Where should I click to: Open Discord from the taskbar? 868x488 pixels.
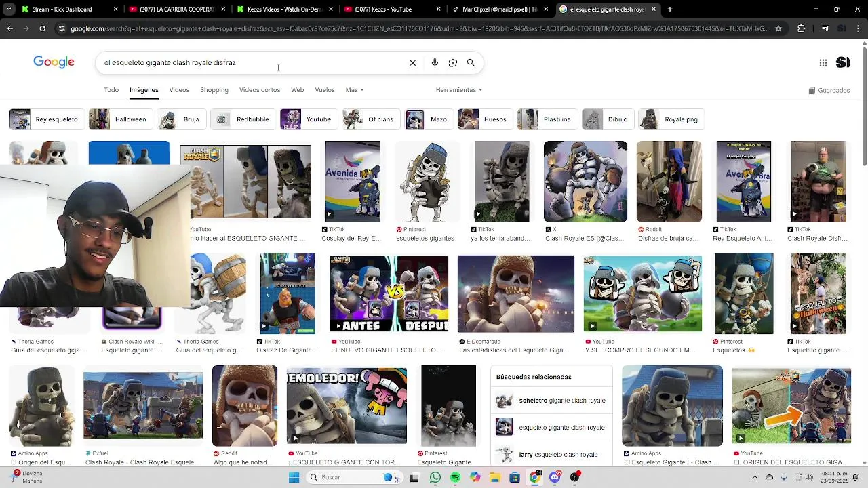point(555,477)
